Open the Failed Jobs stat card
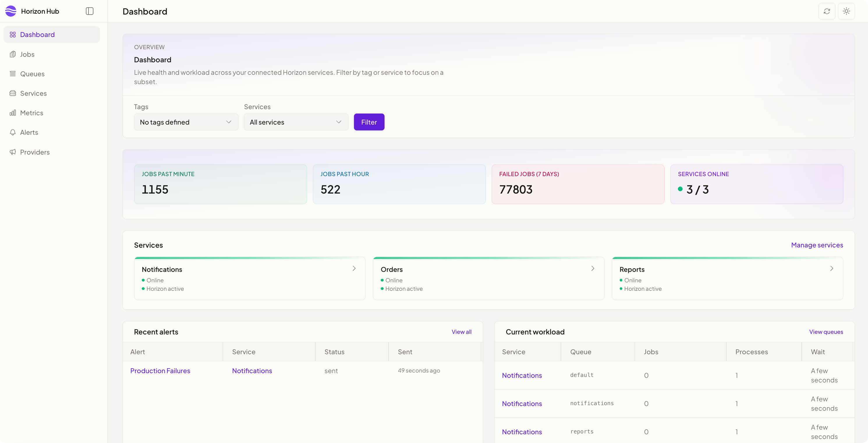This screenshot has height=443, width=868. [578, 184]
